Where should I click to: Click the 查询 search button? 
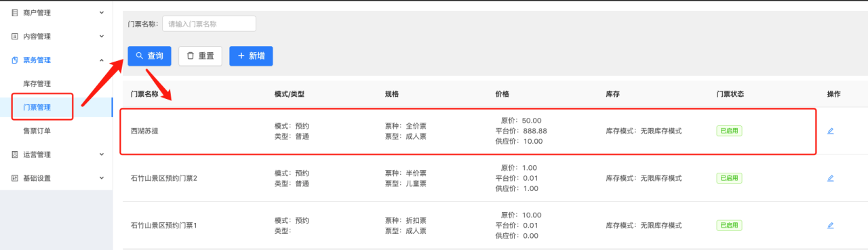(x=150, y=56)
